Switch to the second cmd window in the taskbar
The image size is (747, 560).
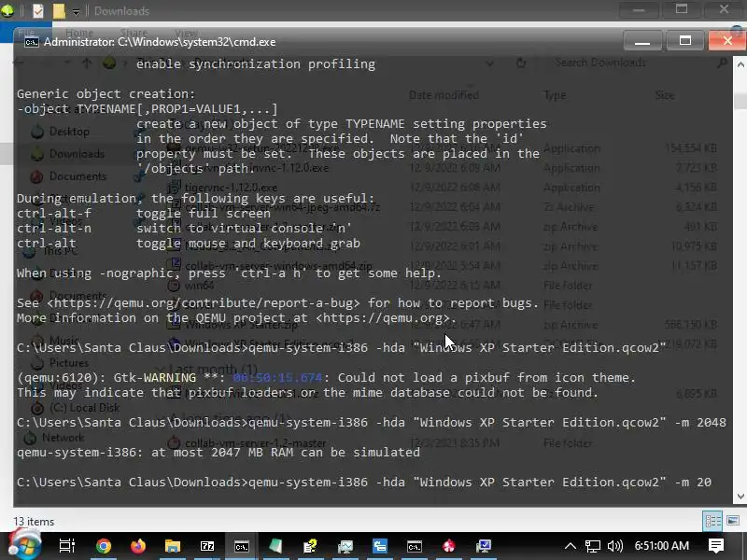coord(414,546)
